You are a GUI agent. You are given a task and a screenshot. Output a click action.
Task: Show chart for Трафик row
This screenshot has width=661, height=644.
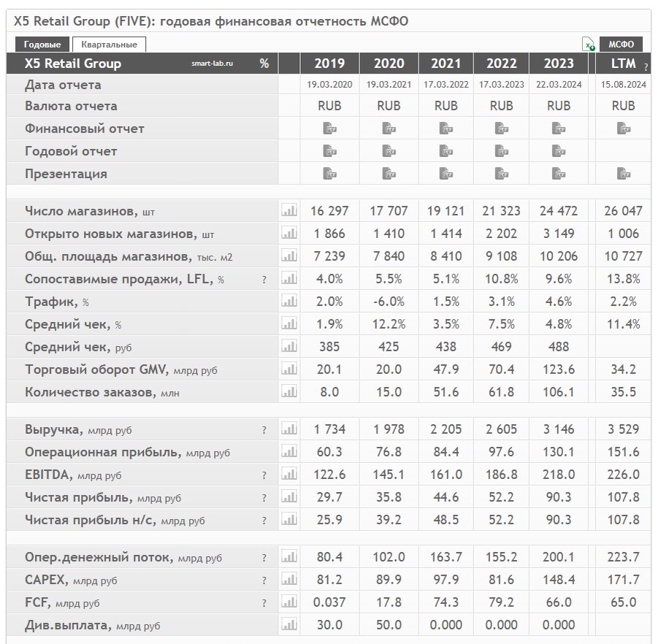(x=289, y=302)
